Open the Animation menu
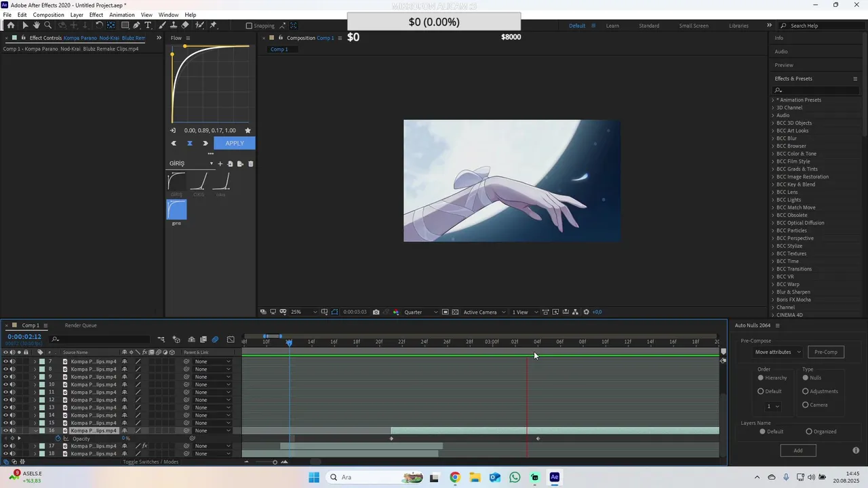 tap(122, 14)
